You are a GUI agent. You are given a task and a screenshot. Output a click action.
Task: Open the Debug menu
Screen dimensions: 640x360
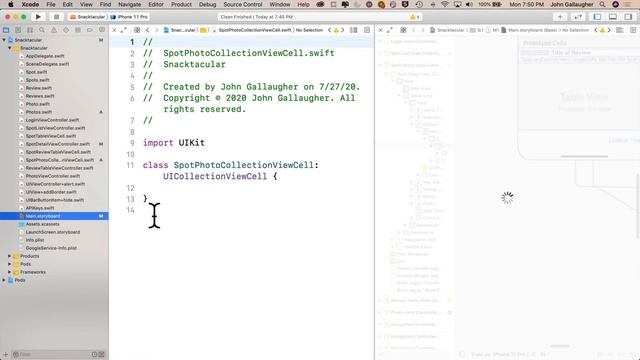tap(207, 4)
